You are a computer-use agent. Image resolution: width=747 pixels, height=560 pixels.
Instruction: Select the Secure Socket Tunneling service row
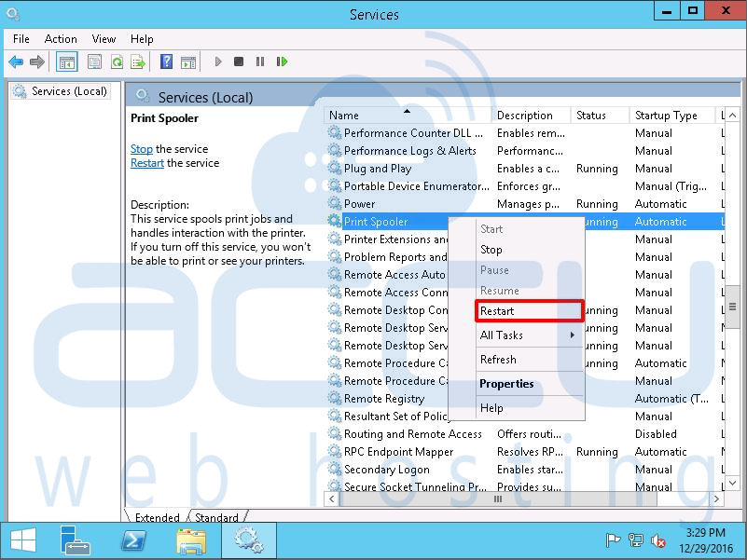pyautogui.click(x=525, y=486)
